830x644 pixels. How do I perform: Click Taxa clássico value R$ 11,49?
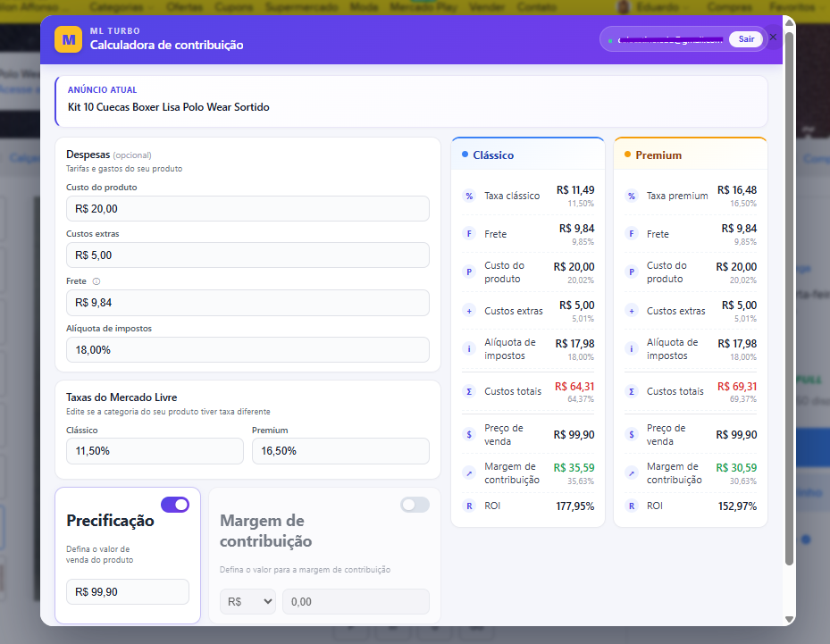tap(575, 190)
